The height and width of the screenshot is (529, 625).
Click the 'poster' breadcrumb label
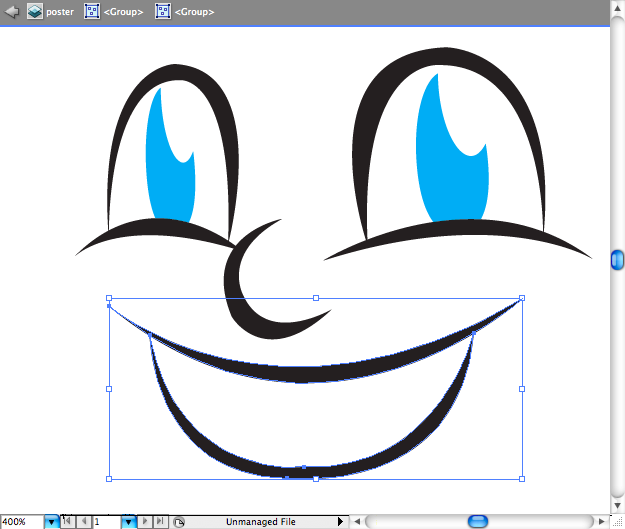click(x=60, y=12)
